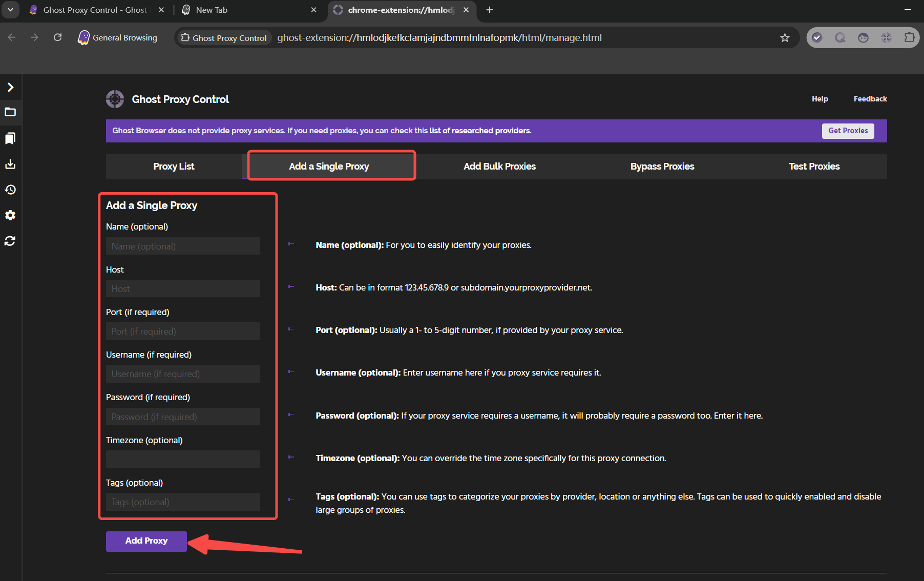Click the 'Port (optional):' help description

469,330
